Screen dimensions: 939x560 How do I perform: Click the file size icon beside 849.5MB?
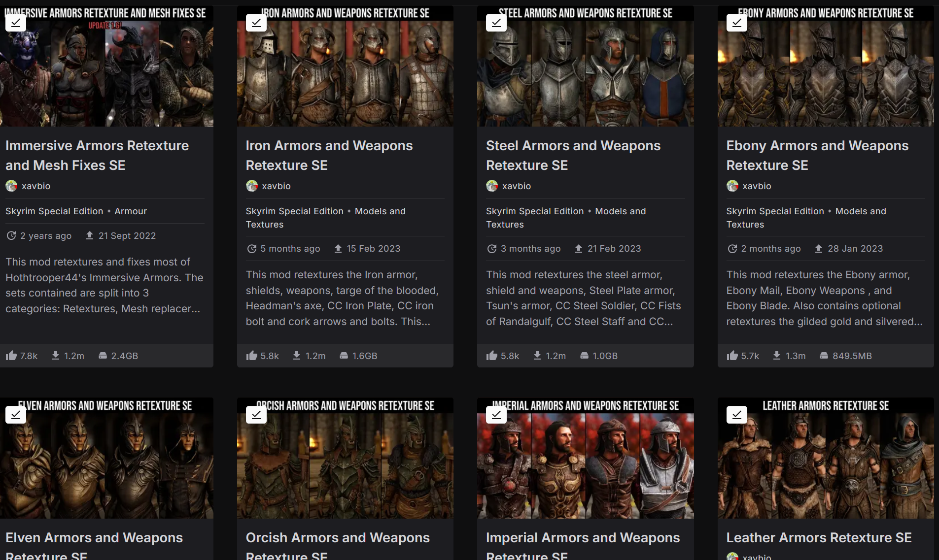(824, 356)
